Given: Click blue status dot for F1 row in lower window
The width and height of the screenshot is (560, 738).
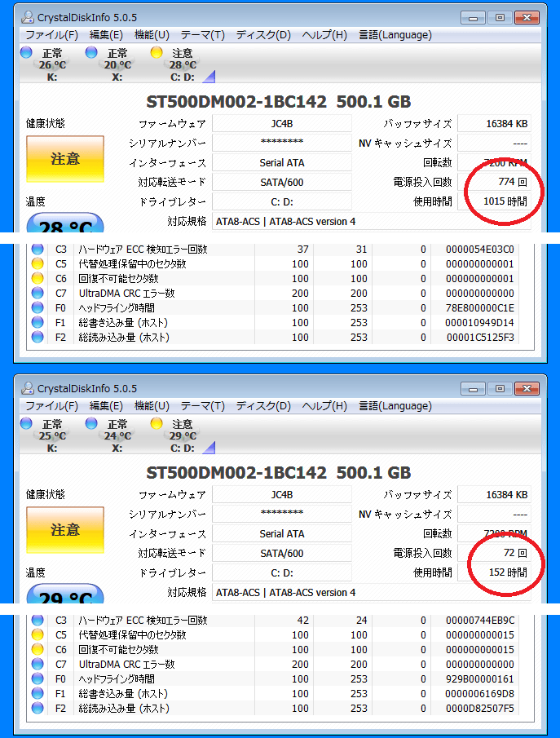Looking at the screenshot, I should coord(37,693).
